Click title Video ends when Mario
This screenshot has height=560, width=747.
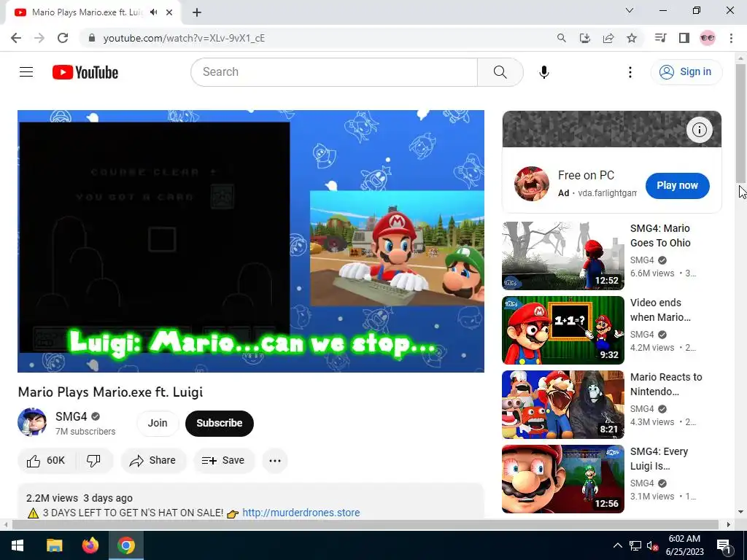(660, 310)
